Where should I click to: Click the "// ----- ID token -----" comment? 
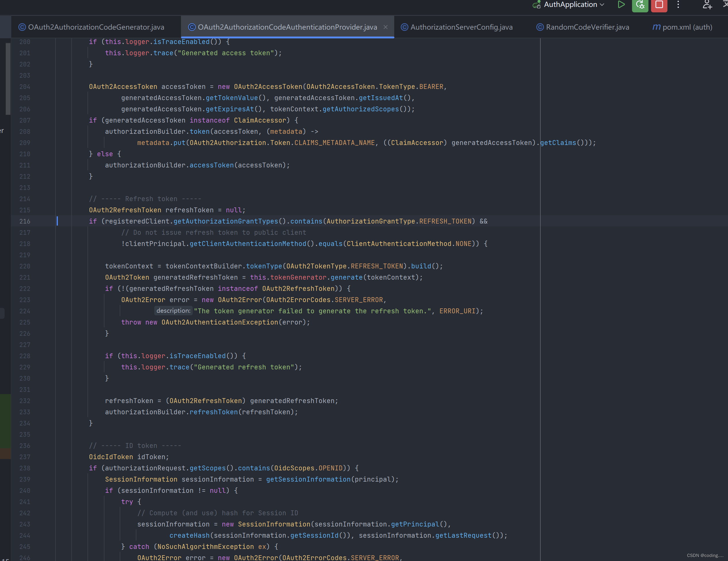click(x=135, y=446)
